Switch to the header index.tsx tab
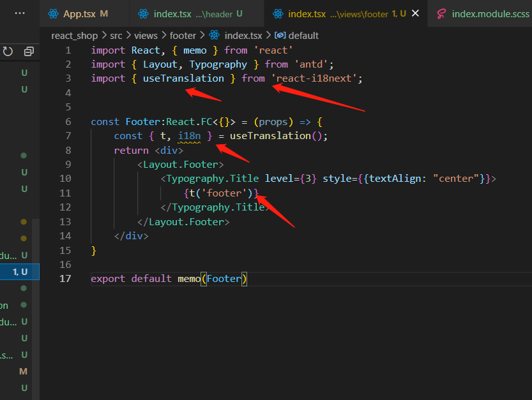This screenshot has width=532, height=400. pos(197,13)
